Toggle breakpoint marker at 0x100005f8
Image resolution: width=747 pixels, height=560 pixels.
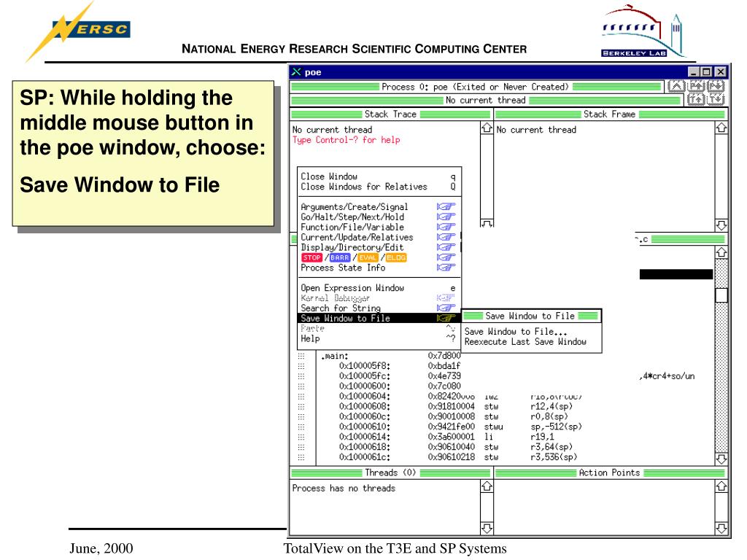[x=301, y=366]
